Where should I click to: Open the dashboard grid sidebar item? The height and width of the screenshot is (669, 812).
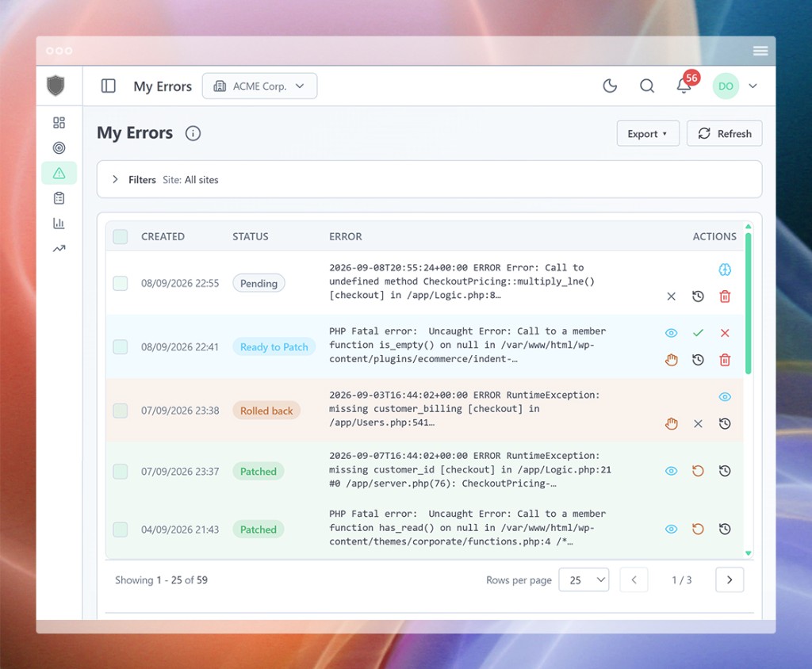tap(59, 123)
